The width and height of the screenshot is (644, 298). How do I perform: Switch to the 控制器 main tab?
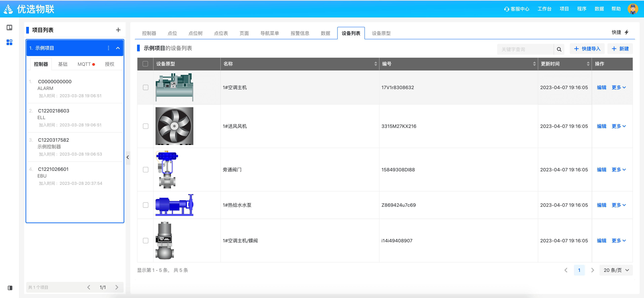[149, 33]
